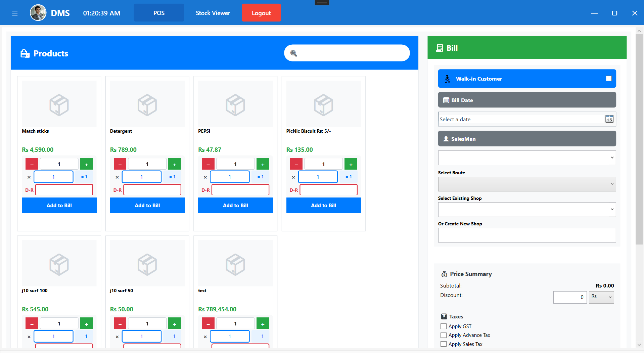Screen dimensions: 644x353
Task: Enable Apply GST checkbox
Action: point(444,326)
